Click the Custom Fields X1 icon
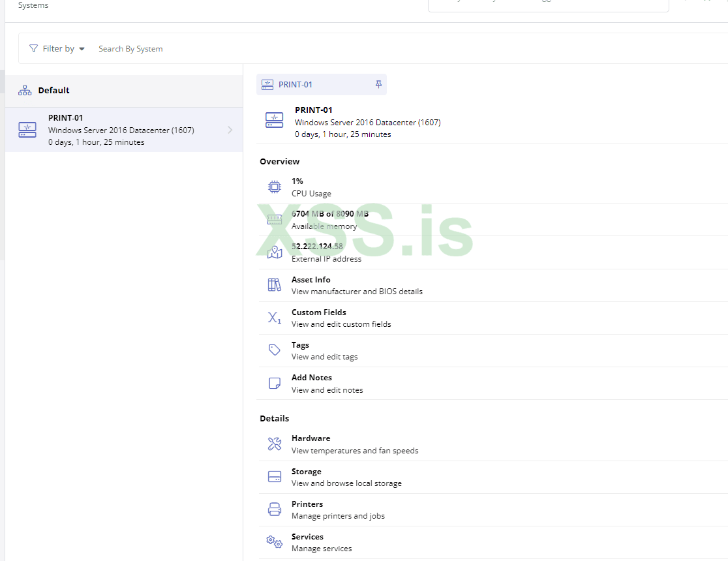The height and width of the screenshot is (561, 728). 275,318
